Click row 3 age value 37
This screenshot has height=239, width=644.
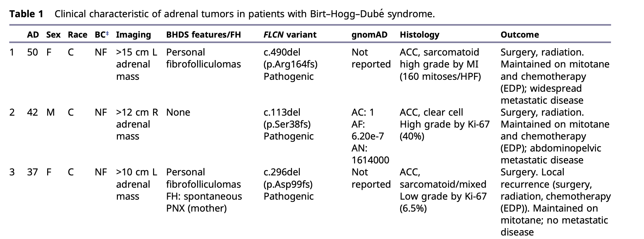coord(32,172)
